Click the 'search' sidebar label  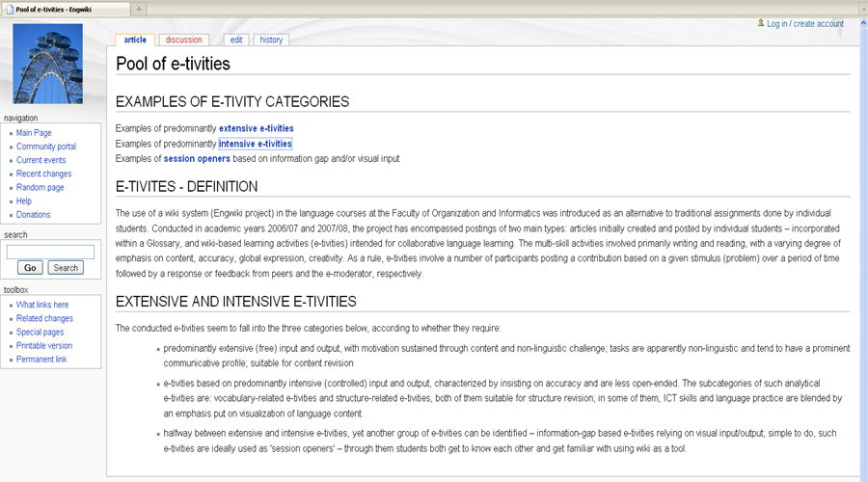[x=15, y=234]
